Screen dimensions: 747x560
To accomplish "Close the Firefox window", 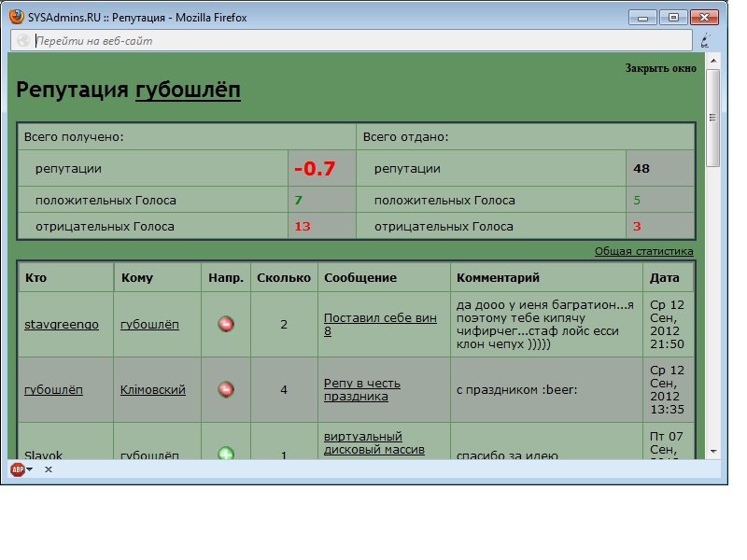I will (x=704, y=18).
